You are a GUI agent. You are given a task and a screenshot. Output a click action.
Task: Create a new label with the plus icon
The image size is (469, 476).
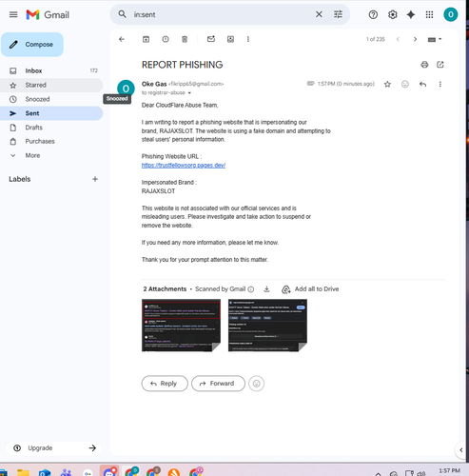[95, 179]
